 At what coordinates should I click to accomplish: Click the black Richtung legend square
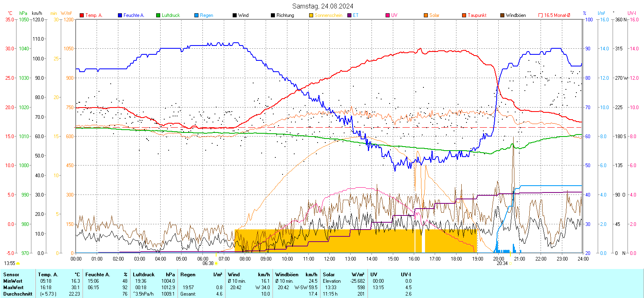point(273,15)
